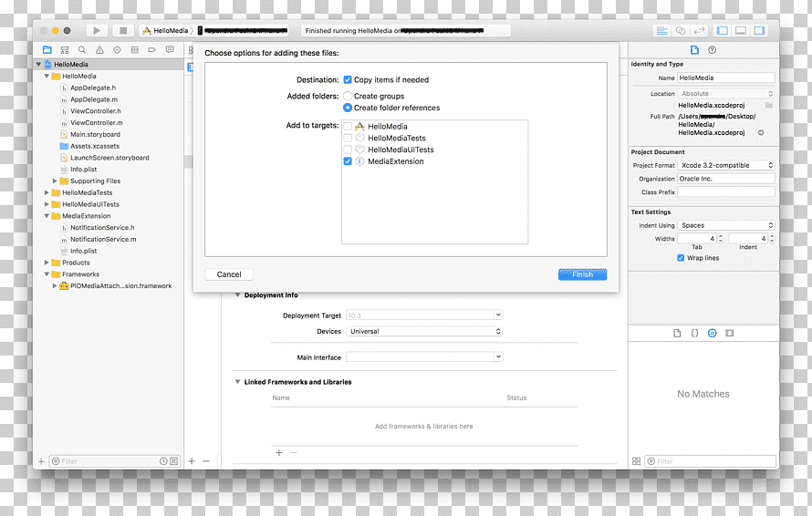Open the Find navigator magnifier icon
Image resolution: width=812 pixels, height=516 pixels.
pos(82,49)
